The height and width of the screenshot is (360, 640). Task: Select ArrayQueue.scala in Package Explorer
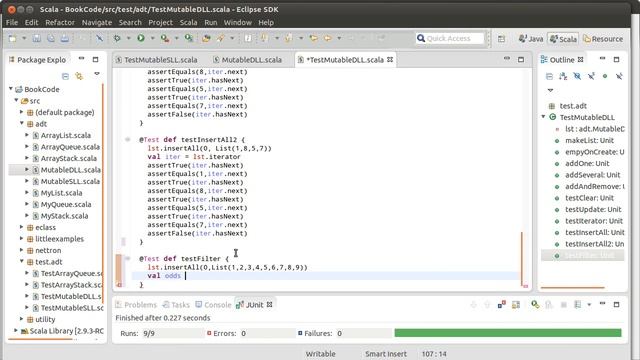pyautogui.click(x=70, y=147)
